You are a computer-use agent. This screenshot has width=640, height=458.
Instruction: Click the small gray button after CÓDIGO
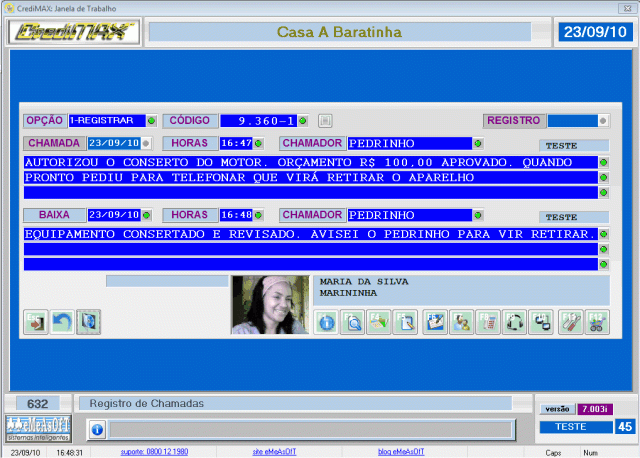(325, 121)
